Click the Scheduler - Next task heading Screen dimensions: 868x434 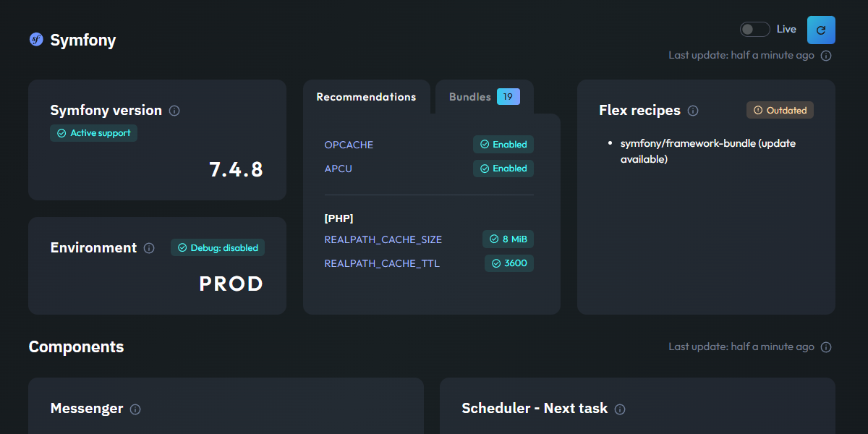pos(535,409)
